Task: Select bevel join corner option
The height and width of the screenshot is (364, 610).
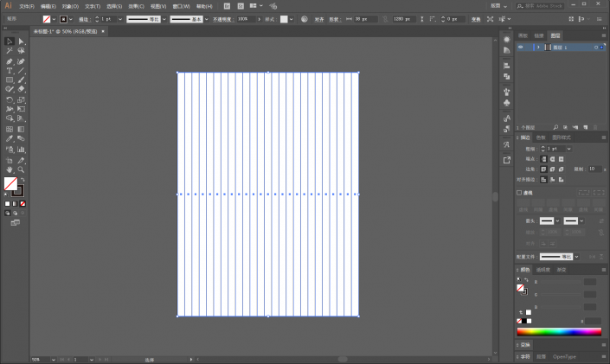Action: pyautogui.click(x=561, y=169)
